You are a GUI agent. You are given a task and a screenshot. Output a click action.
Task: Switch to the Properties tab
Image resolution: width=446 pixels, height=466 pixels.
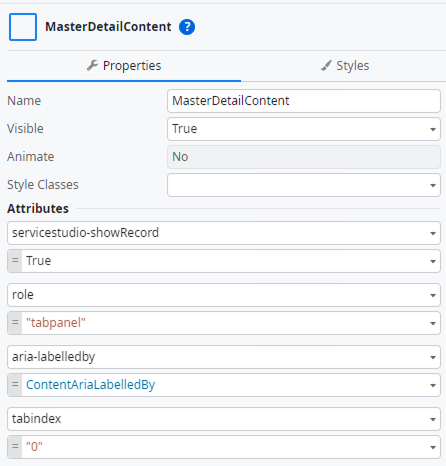124,66
